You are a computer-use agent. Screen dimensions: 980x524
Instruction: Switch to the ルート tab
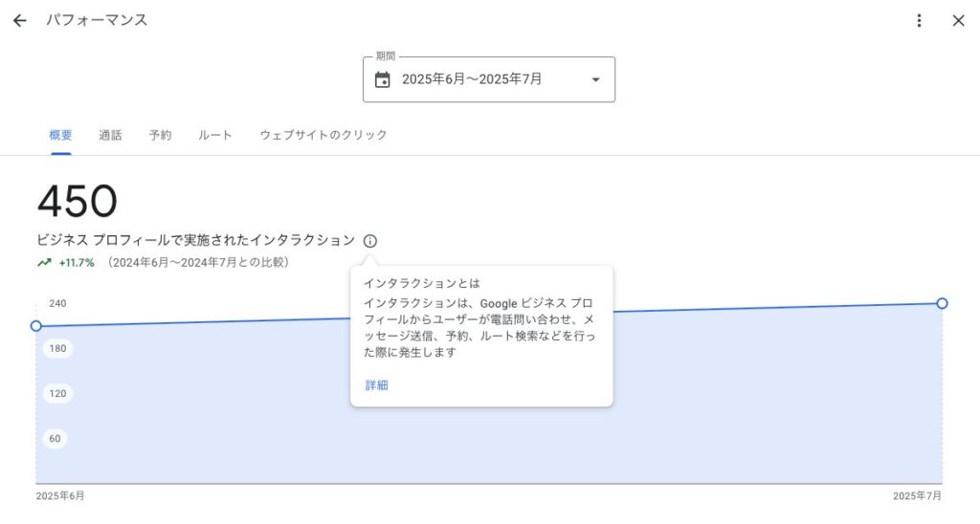point(215,135)
